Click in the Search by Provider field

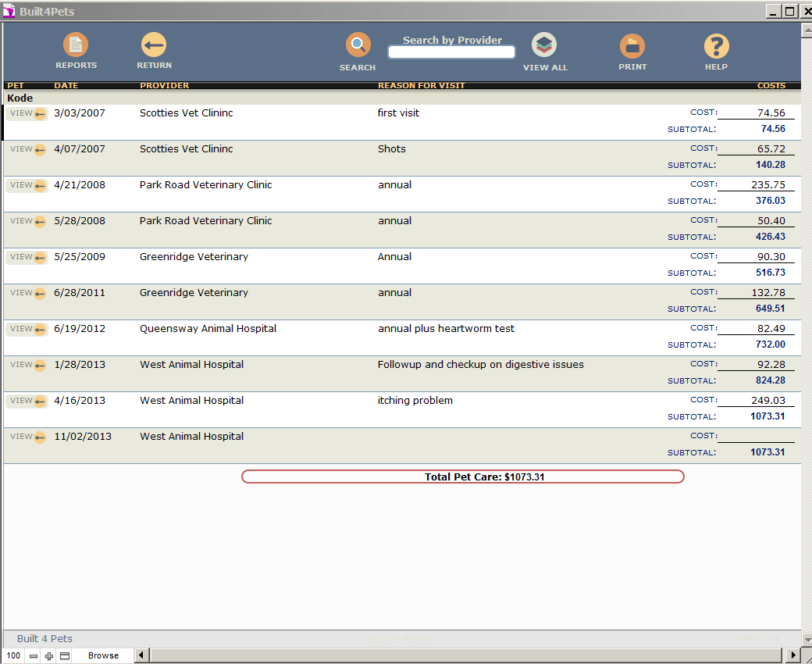point(451,52)
